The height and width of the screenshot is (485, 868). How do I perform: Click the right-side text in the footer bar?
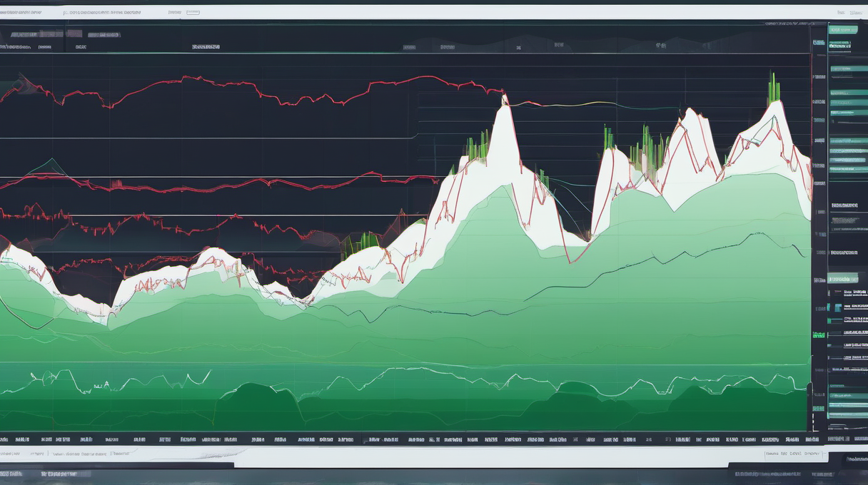point(791,453)
